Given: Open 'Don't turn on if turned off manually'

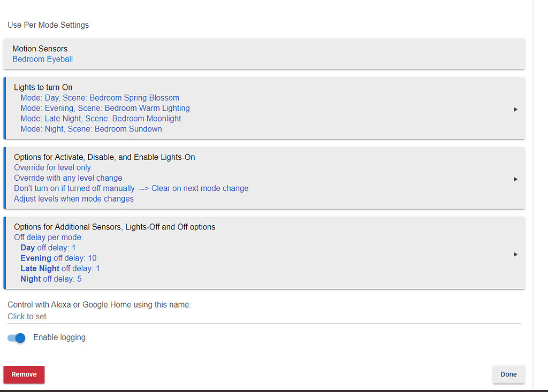Looking at the screenshot, I should coord(74,188).
